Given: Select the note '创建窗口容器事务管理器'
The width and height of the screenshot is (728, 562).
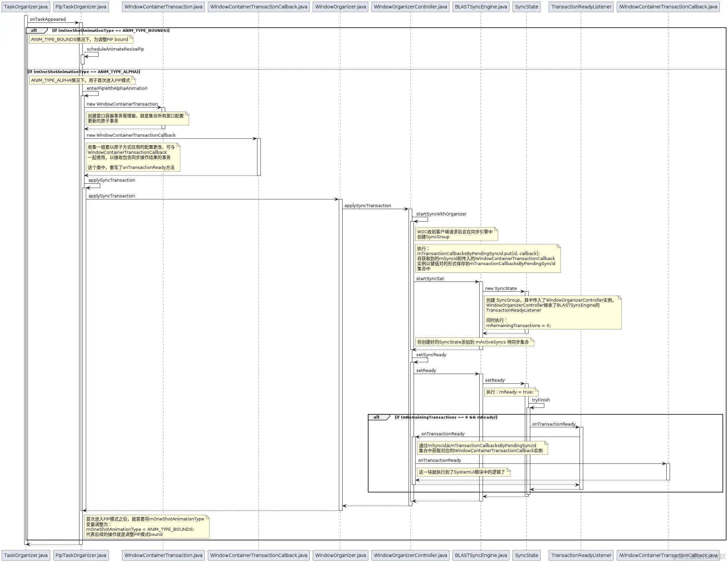Looking at the screenshot, I should pos(137,119).
